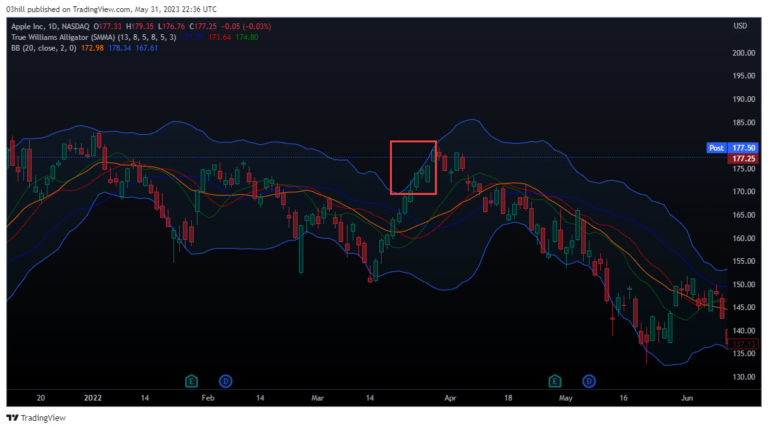Click the 200.00 price axis label
This screenshot has width=768, height=429.
(x=744, y=53)
